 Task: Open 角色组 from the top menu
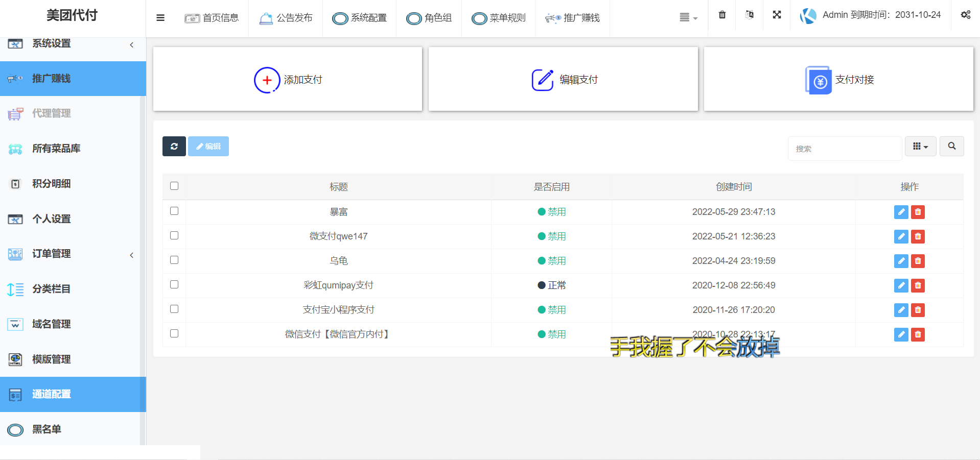pos(429,18)
